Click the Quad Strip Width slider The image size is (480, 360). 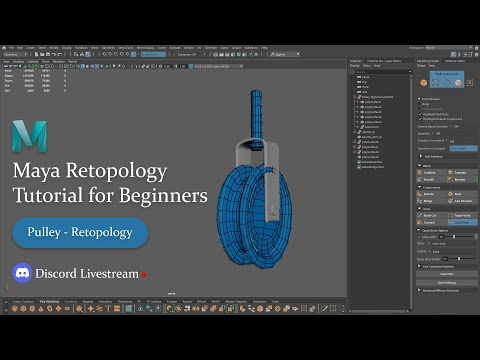point(463,259)
